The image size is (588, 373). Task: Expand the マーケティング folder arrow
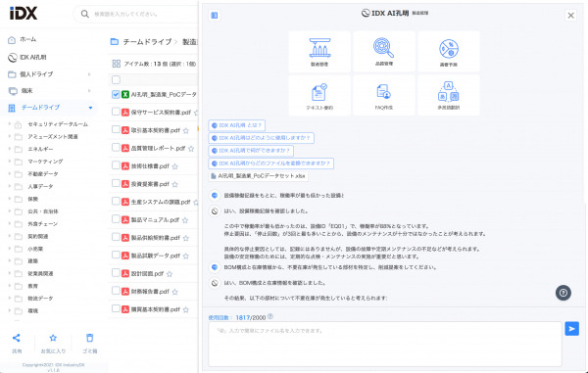pyautogui.click(x=10, y=162)
